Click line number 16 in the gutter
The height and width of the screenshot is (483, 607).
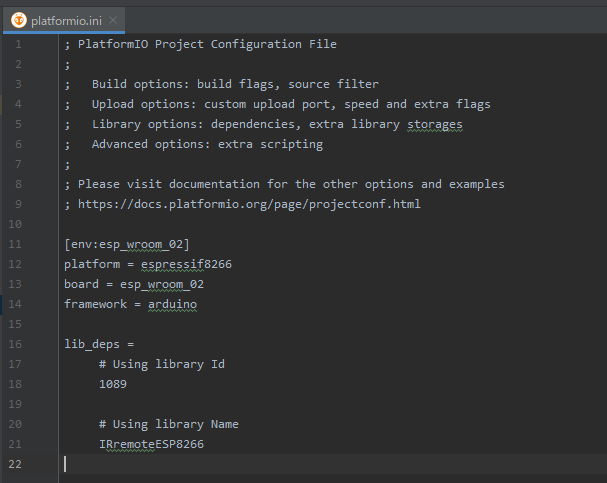(x=15, y=344)
